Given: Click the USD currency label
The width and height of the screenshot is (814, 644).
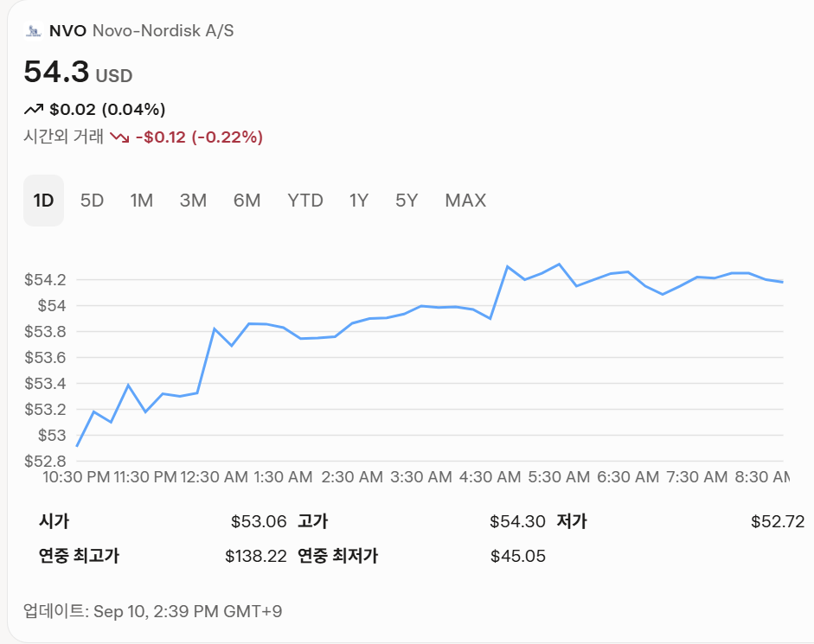Looking at the screenshot, I should (114, 76).
